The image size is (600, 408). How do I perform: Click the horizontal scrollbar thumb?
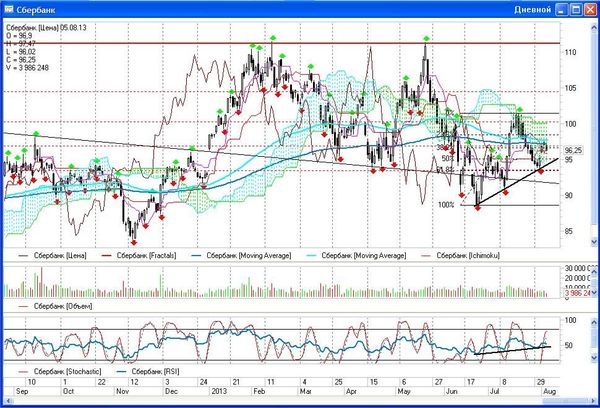(x=566, y=401)
